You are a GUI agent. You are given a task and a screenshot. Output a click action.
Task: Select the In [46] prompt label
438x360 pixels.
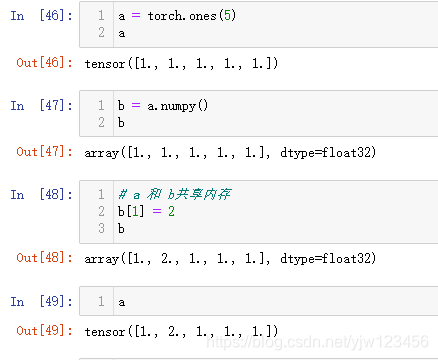[x=41, y=15]
